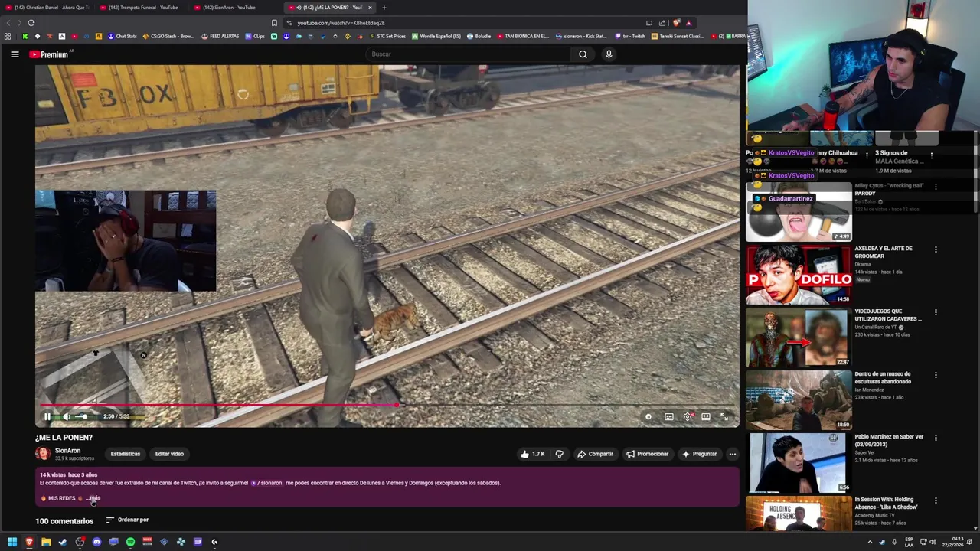Open more actions menu beside Preguntar
The image size is (980, 551).
(x=733, y=454)
